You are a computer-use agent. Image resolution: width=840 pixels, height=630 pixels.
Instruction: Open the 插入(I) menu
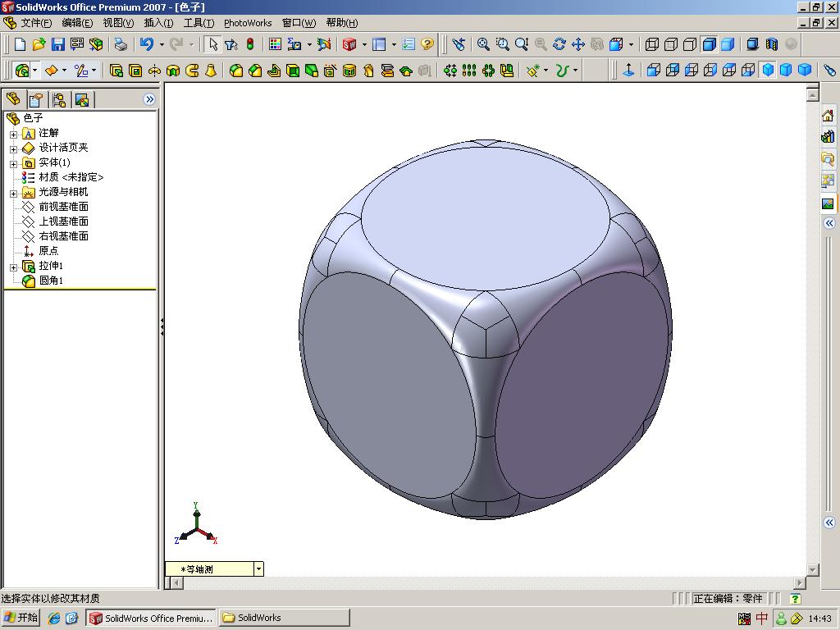[158, 22]
